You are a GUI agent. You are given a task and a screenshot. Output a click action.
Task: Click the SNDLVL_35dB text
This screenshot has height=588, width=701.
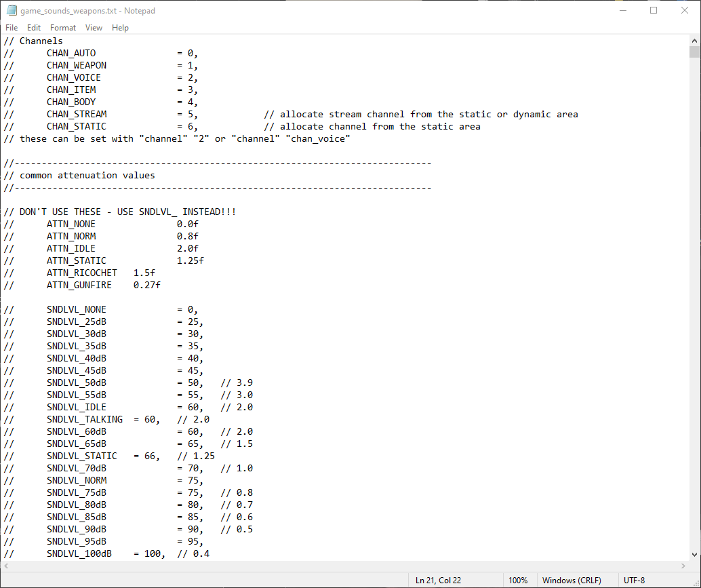pyautogui.click(x=77, y=346)
